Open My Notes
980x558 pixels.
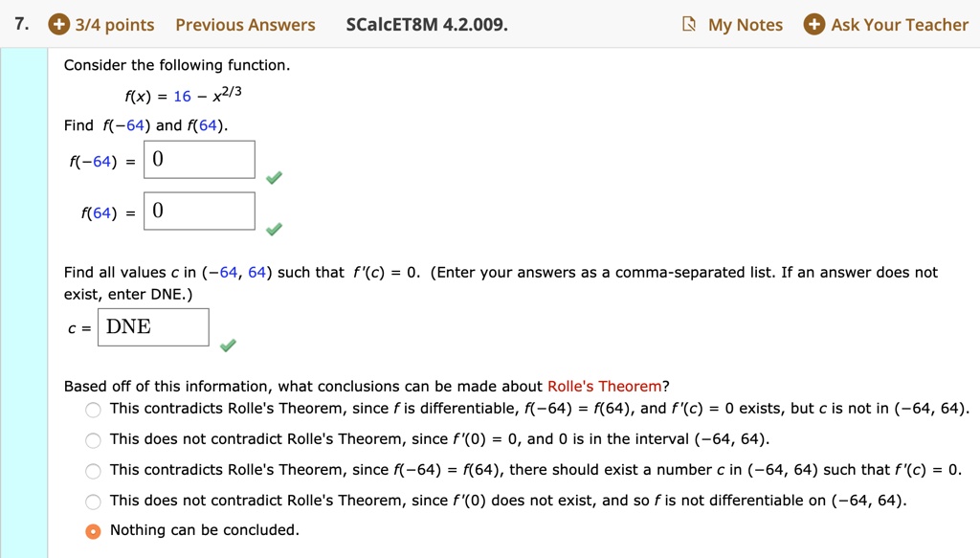tap(745, 25)
